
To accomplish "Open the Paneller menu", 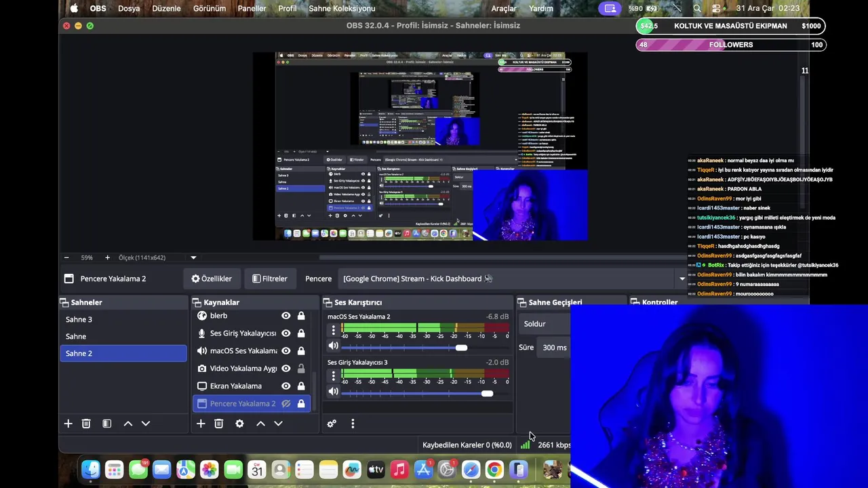I will pyautogui.click(x=252, y=9).
